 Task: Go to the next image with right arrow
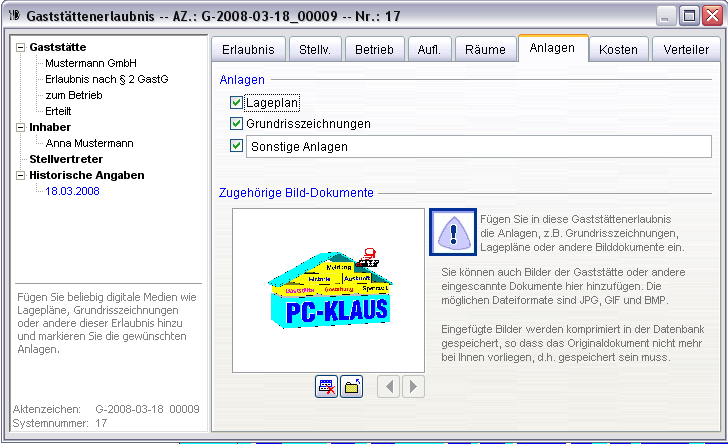pyautogui.click(x=411, y=387)
